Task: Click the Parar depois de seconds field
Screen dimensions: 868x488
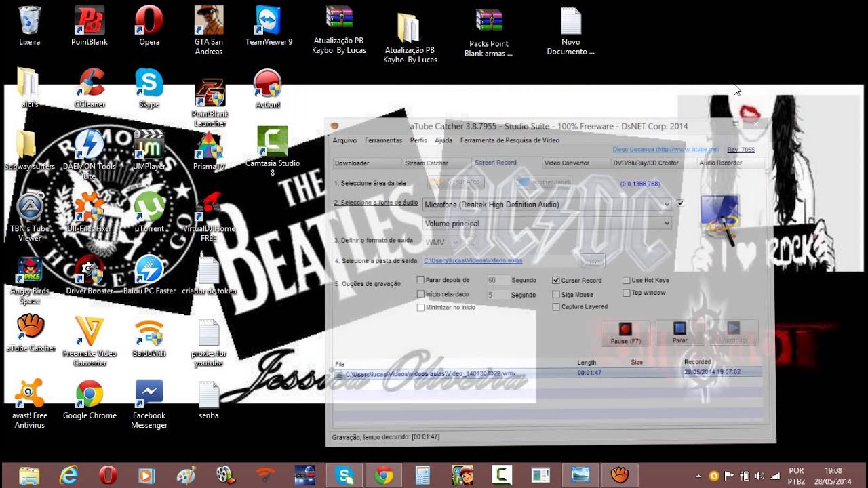Action: point(498,280)
